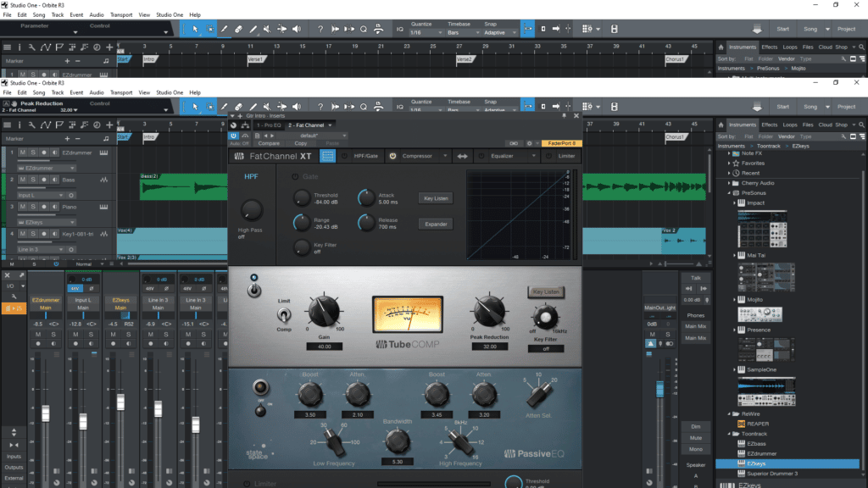Click the TubeComp Gain knob
Screen dimensions: 868x488
pyautogui.click(x=324, y=311)
